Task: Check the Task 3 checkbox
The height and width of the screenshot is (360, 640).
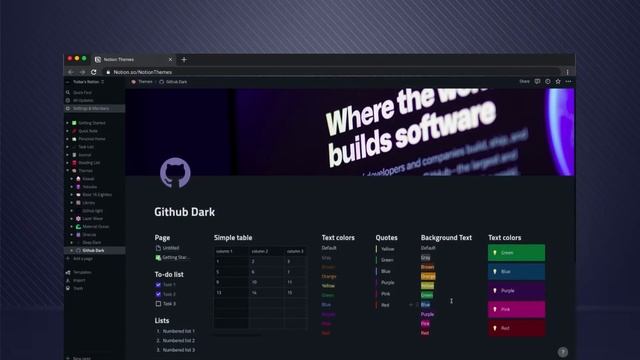Action: coord(158,304)
